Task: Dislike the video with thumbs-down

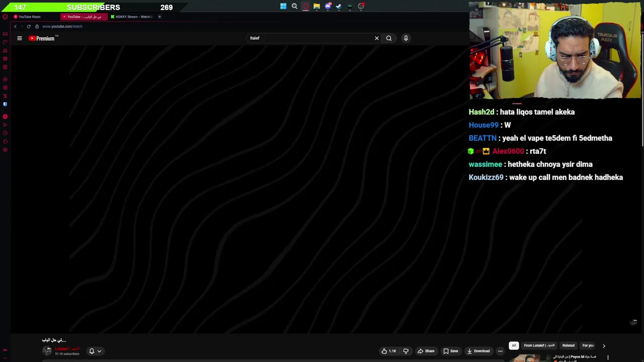Action: coord(406,351)
